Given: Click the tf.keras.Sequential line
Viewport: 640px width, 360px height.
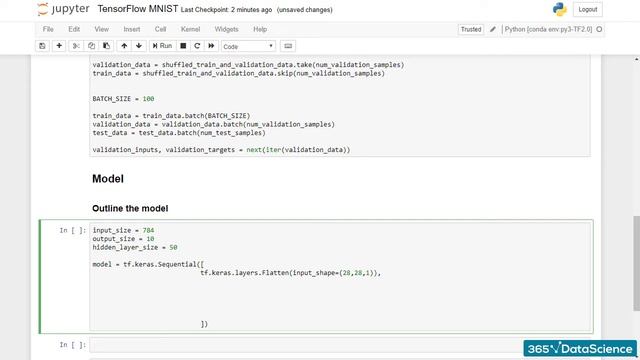Looking at the screenshot, I should [148, 264].
